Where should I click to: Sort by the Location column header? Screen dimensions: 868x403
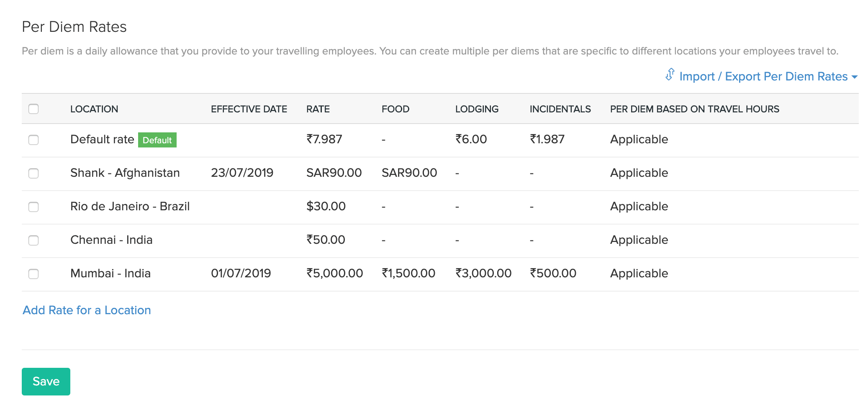pos(94,109)
